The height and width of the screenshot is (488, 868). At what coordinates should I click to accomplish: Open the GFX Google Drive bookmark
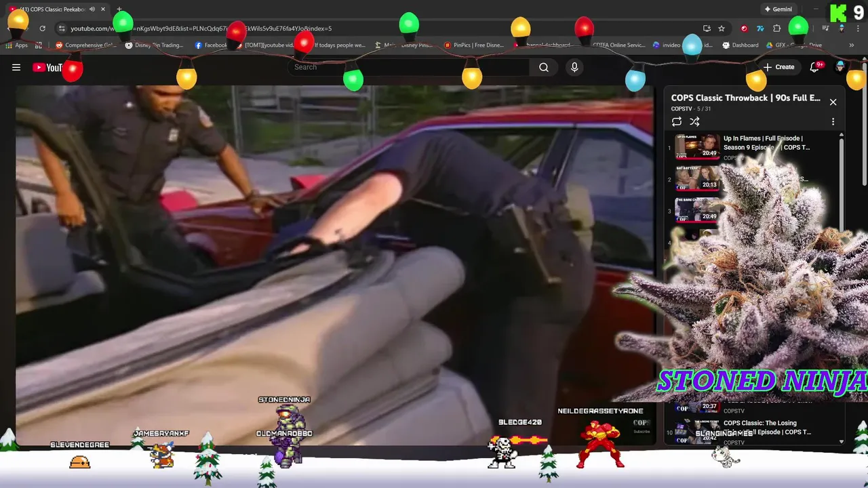[x=794, y=45]
